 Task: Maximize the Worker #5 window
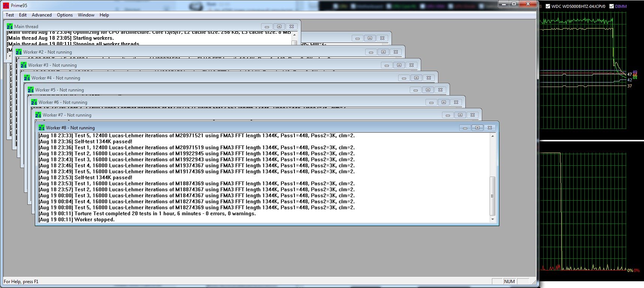click(x=428, y=90)
